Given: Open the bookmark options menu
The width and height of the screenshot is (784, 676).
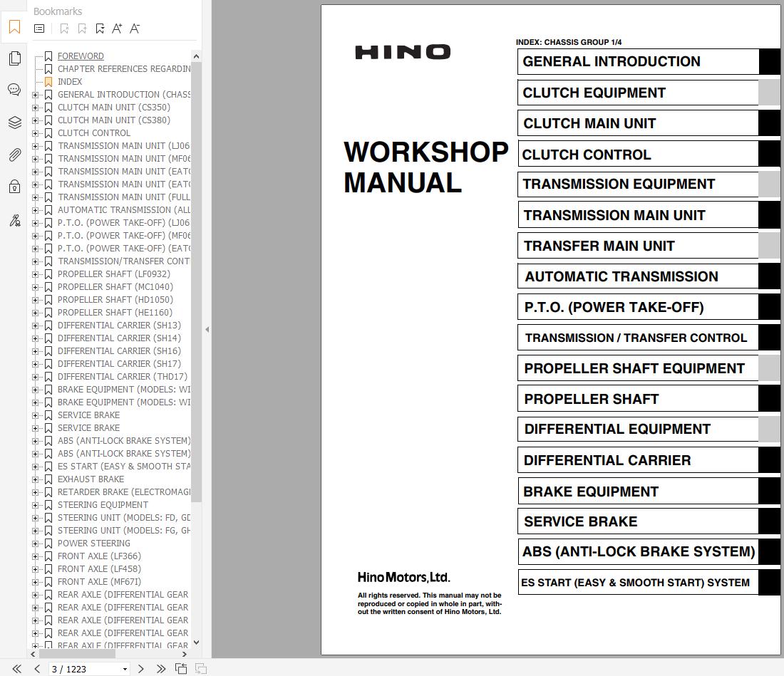Looking at the screenshot, I should pyautogui.click(x=39, y=28).
